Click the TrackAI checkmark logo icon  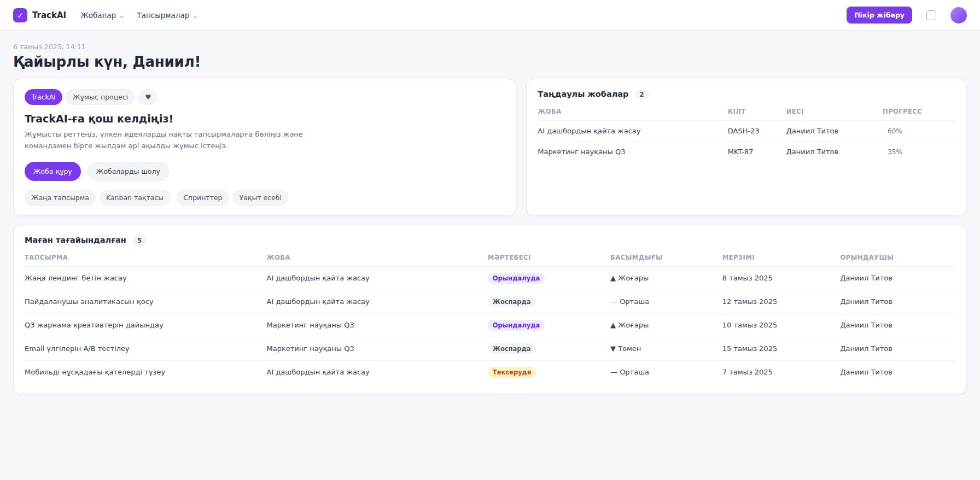20,15
